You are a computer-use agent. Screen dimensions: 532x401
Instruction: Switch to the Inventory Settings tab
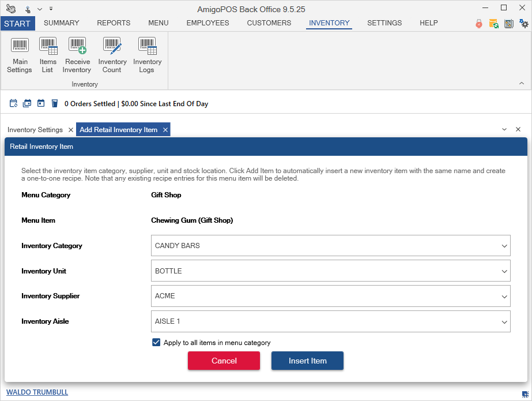tap(35, 130)
